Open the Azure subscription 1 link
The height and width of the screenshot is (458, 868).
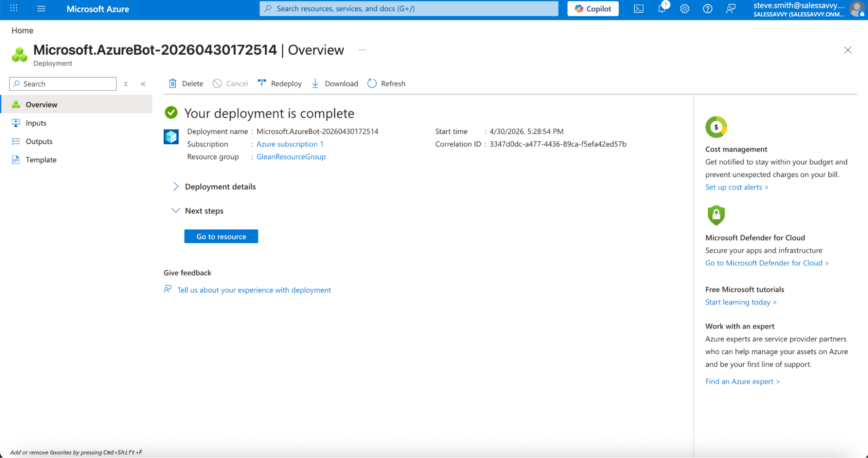290,144
